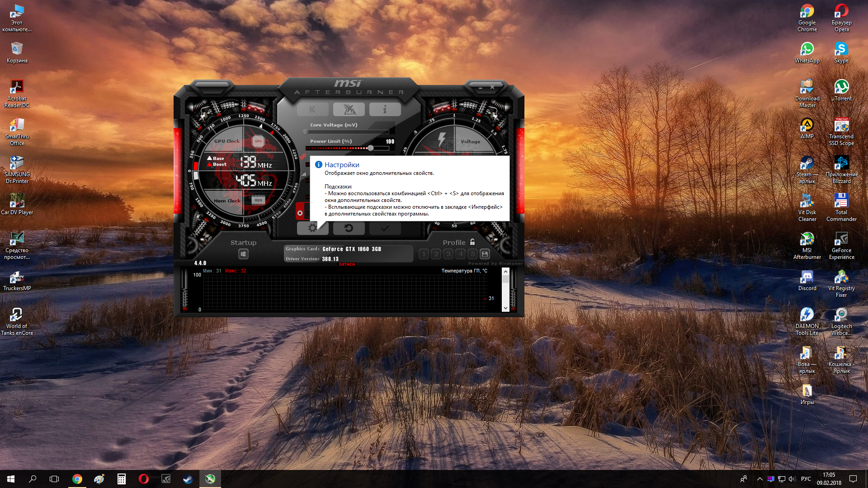Open Download Master desktop shortcut
This screenshot has width=868, height=488.
click(x=807, y=94)
